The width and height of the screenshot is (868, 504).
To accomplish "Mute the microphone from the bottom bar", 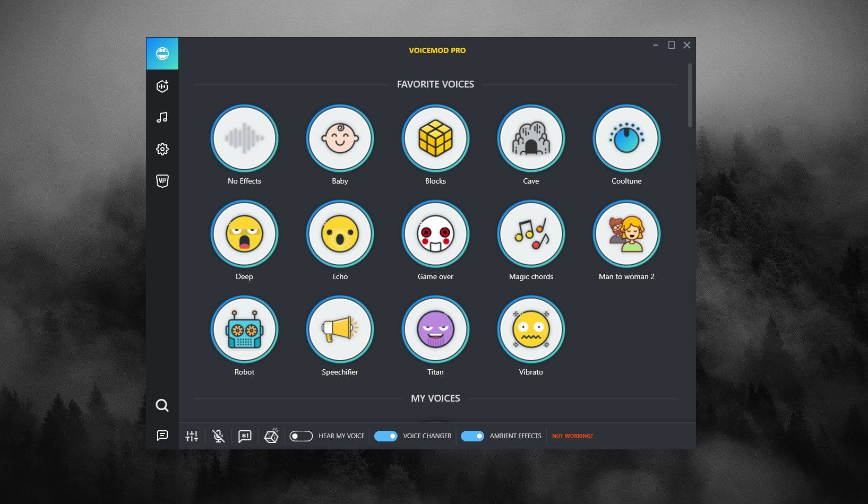I will click(x=218, y=436).
